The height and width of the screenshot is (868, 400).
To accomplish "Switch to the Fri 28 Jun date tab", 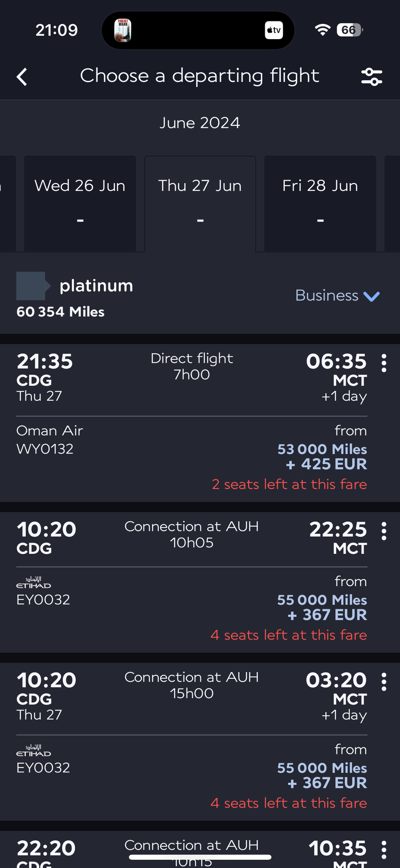I will 320,203.
